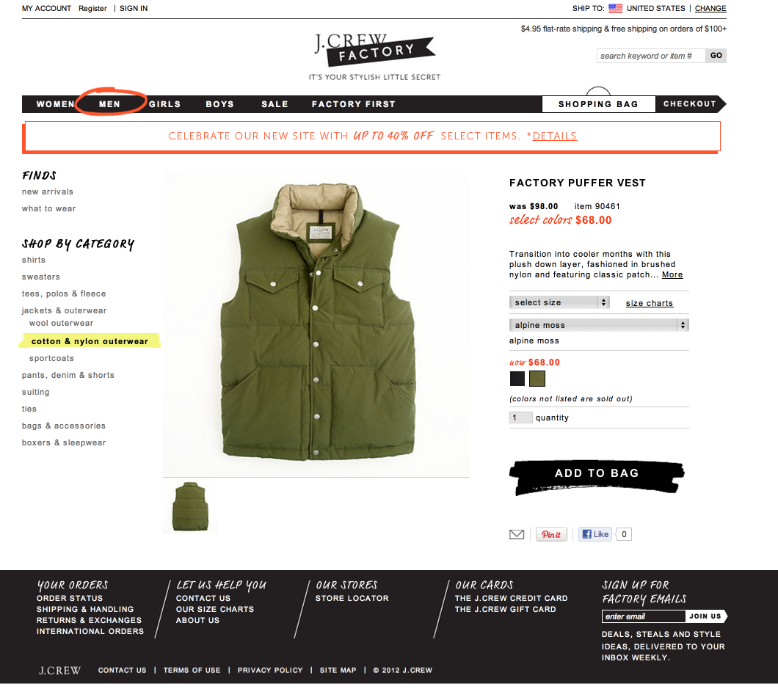
Task: Click the search keyword input field
Action: pos(651,56)
